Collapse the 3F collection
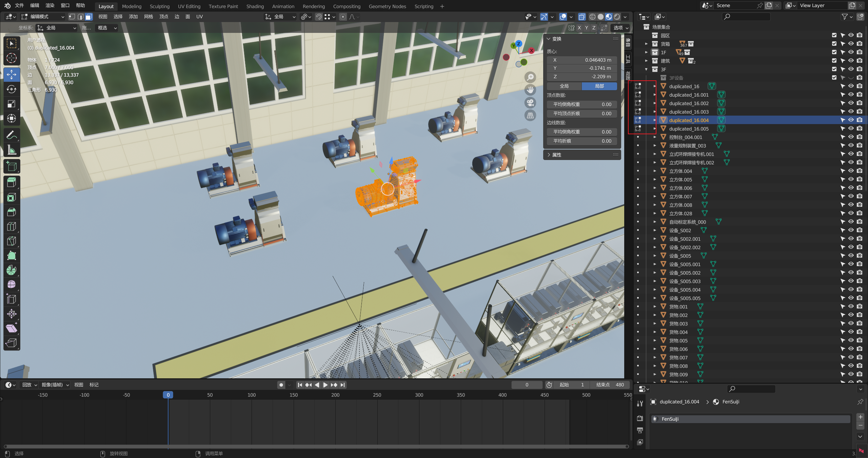This screenshot has height=458, width=868. pyautogui.click(x=646, y=69)
